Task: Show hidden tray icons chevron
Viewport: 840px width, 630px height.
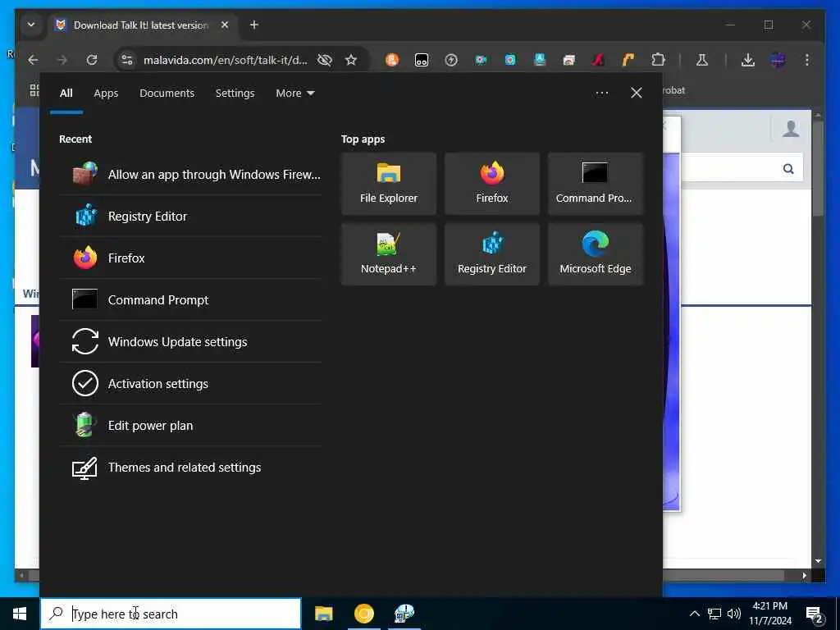Action: tap(694, 614)
